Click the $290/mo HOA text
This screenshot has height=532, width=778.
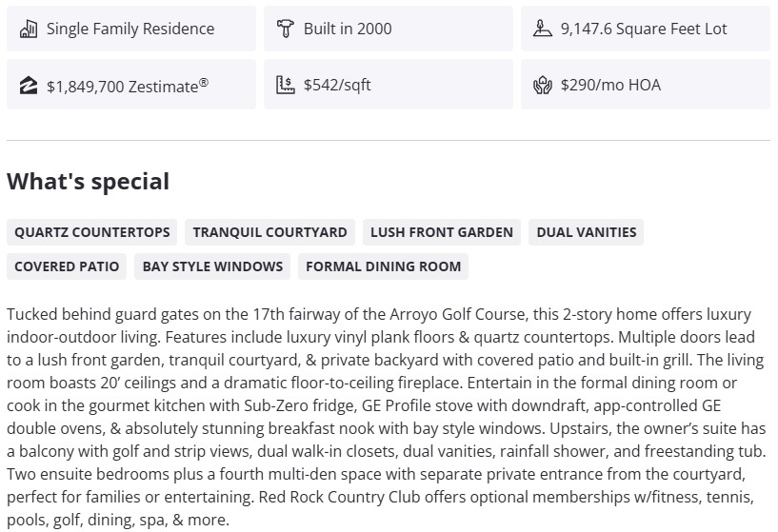tap(610, 85)
